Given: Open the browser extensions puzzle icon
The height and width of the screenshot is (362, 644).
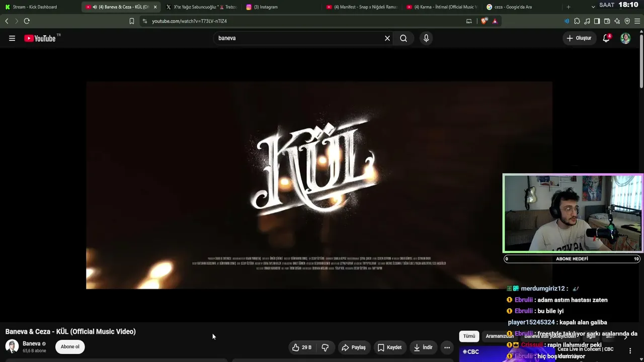Looking at the screenshot, I should 577,21.
